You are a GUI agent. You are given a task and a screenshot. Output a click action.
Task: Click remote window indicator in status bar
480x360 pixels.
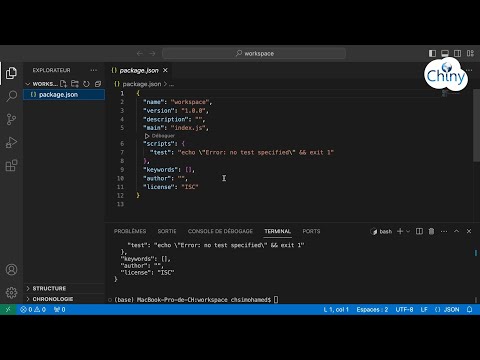click(8, 309)
